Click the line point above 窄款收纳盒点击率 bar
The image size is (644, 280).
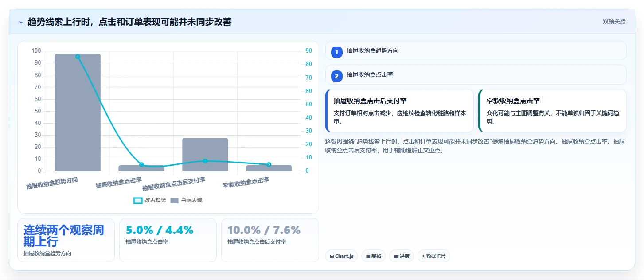[x=269, y=164]
